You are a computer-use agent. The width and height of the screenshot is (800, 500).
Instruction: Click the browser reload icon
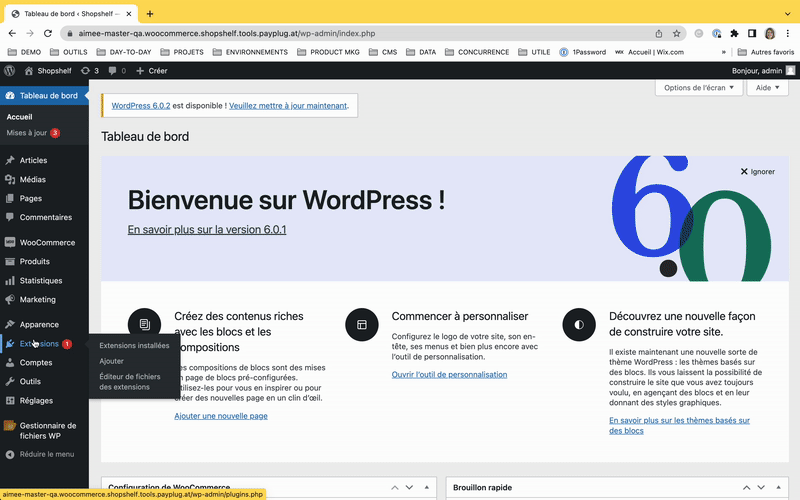[x=48, y=34]
